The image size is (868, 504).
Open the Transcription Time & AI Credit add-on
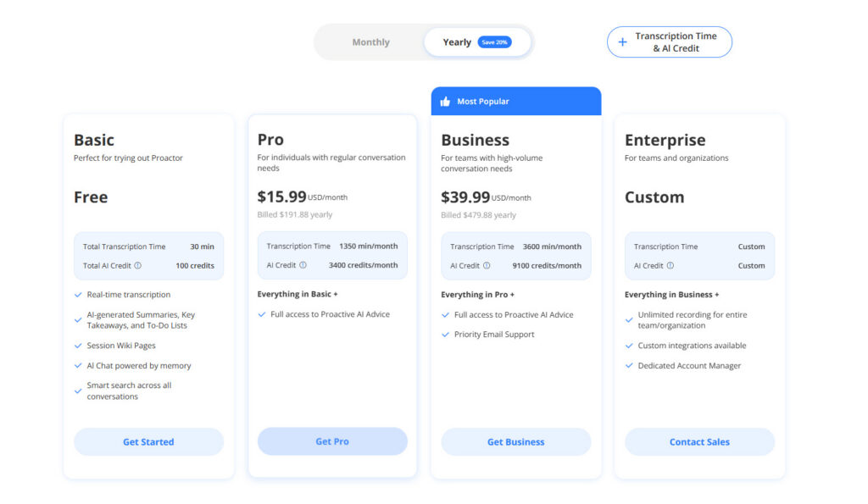[x=670, y=41]
